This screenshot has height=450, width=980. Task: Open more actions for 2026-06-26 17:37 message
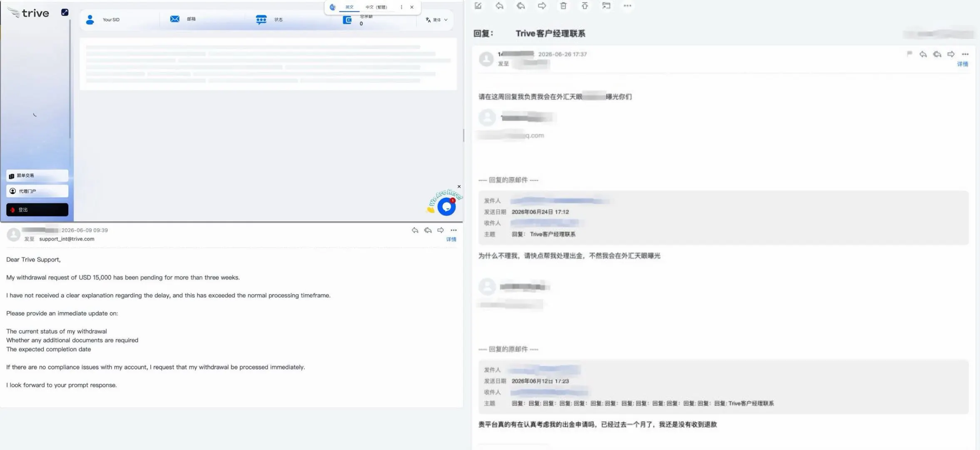click(965, 54)
